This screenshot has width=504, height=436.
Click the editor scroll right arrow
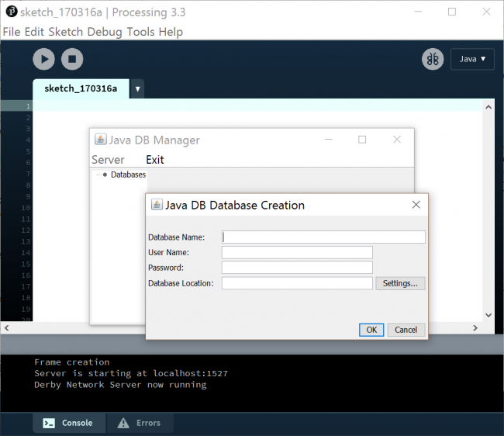point(475,328)
